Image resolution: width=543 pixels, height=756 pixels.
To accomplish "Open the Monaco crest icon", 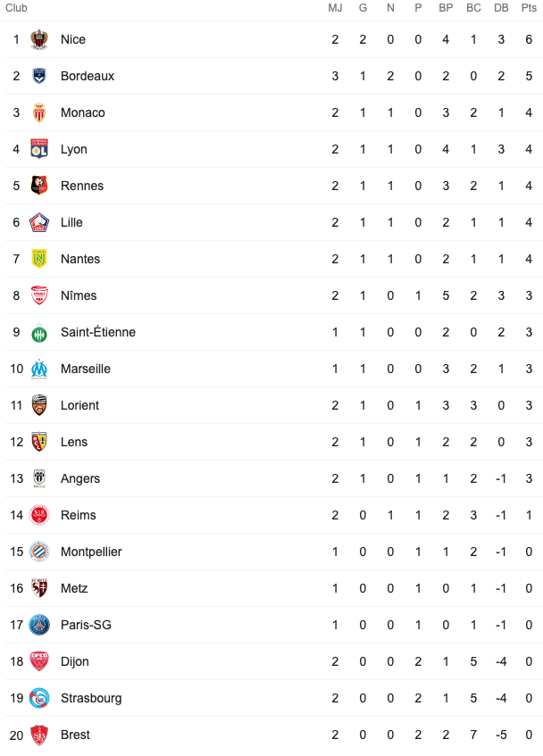I will click(39, 112).
